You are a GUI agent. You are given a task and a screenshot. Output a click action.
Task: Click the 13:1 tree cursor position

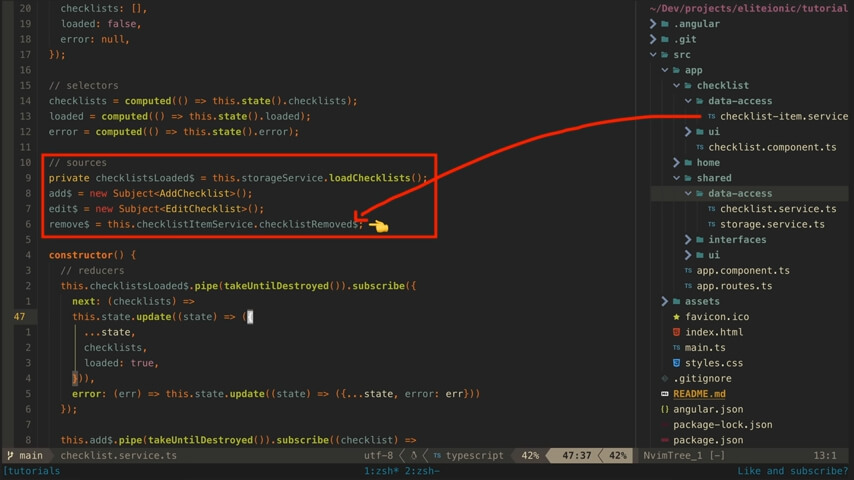(x=825, y=455)
